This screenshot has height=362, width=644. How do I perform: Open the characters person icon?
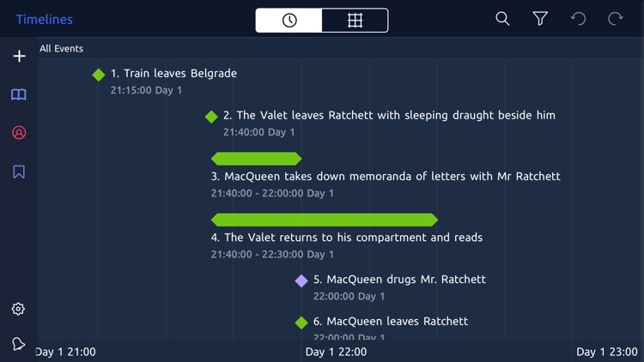[19, 133]
